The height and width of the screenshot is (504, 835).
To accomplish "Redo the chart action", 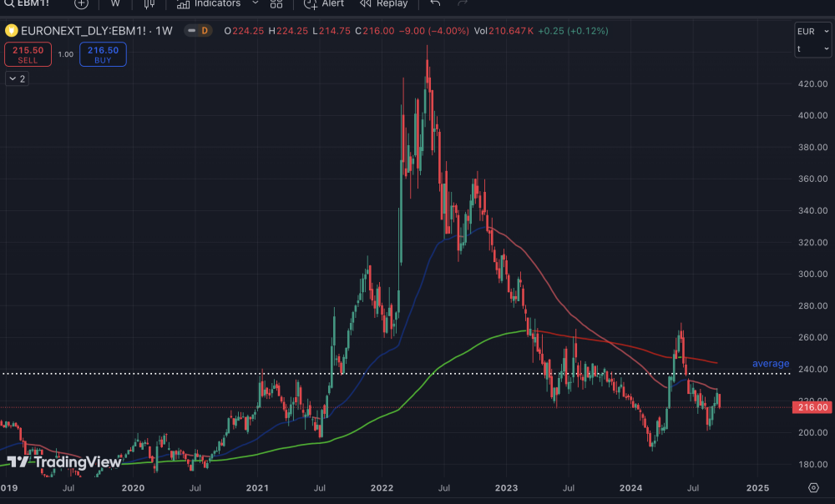I will [x=463, y=3].
